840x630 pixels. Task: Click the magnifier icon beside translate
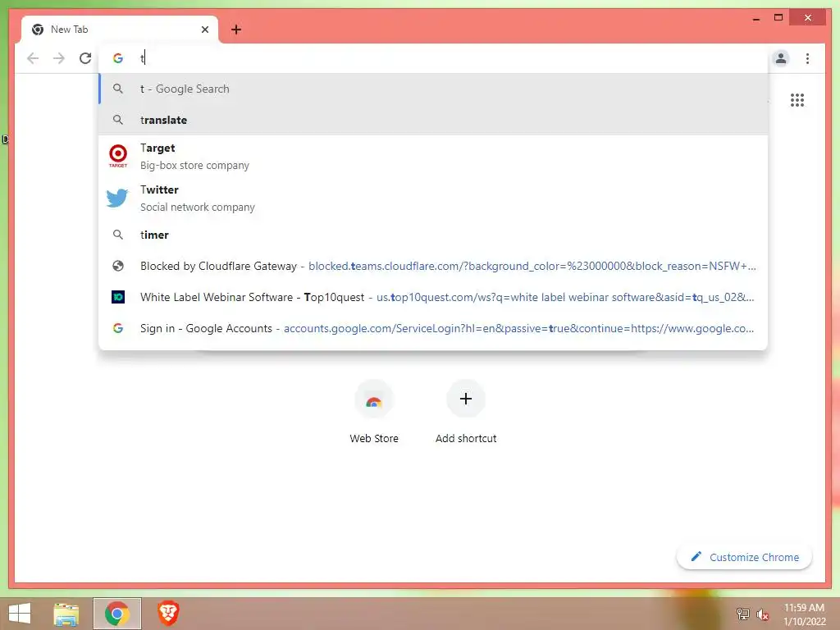tap(118, 120)
